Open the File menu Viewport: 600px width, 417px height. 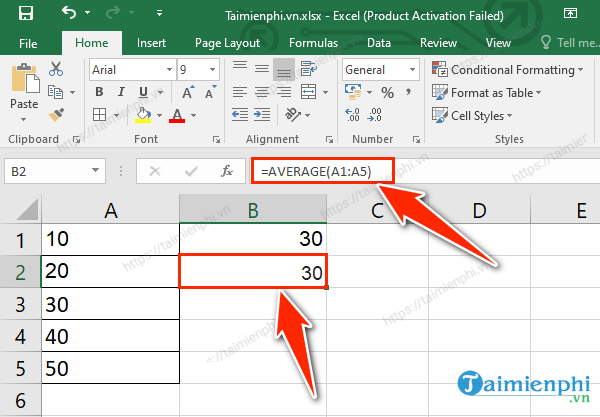tap(28, 43)
